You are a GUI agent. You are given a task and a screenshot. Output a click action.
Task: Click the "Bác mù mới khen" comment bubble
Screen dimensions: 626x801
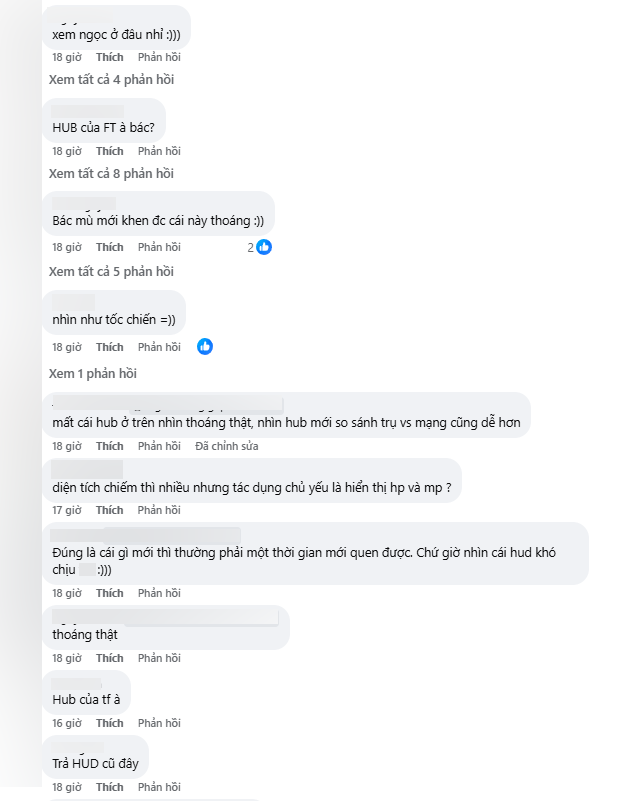(x=158, y=221)
